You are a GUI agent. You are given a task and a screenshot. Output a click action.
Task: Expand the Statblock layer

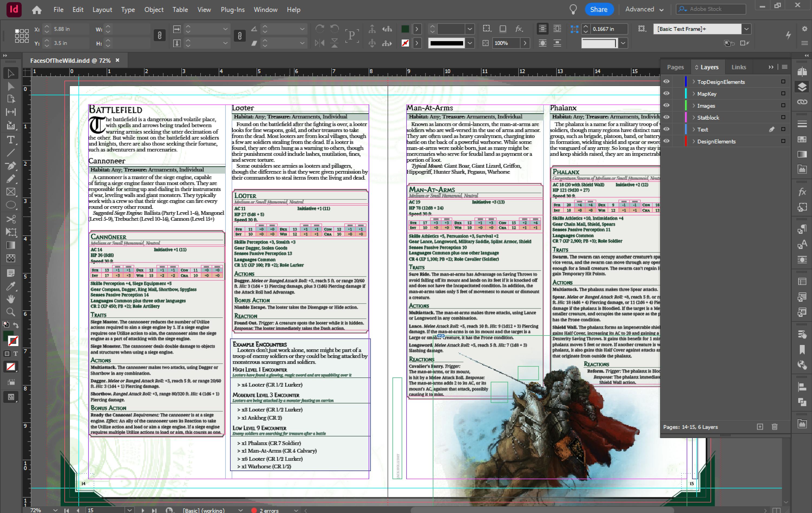coord(694,117)
